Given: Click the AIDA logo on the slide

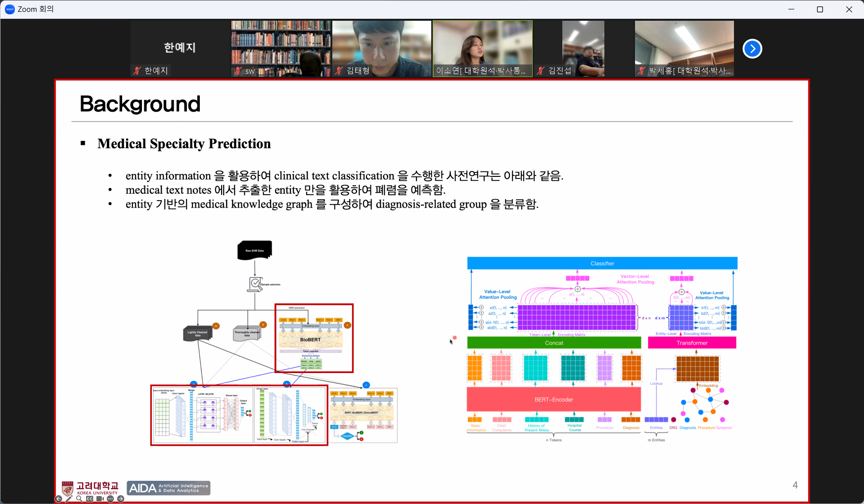Looking at the screenshot, I should (168, 488).
